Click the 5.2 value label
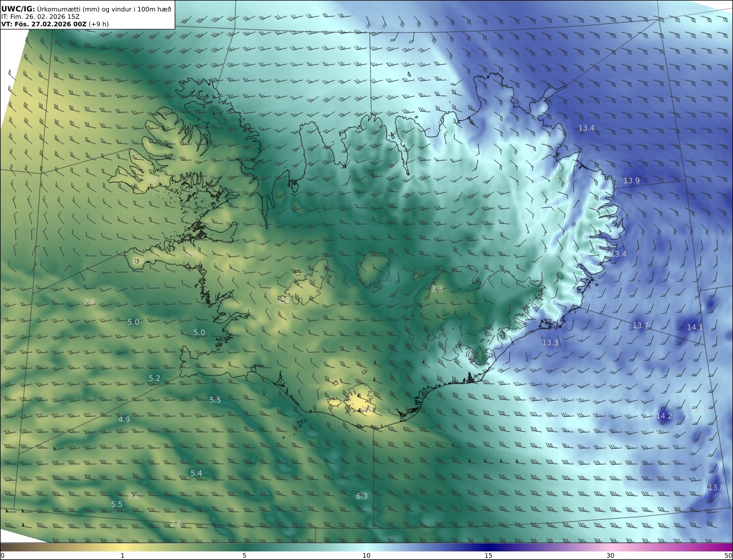This screenshot has height=560, width=733. click(155, 378)
